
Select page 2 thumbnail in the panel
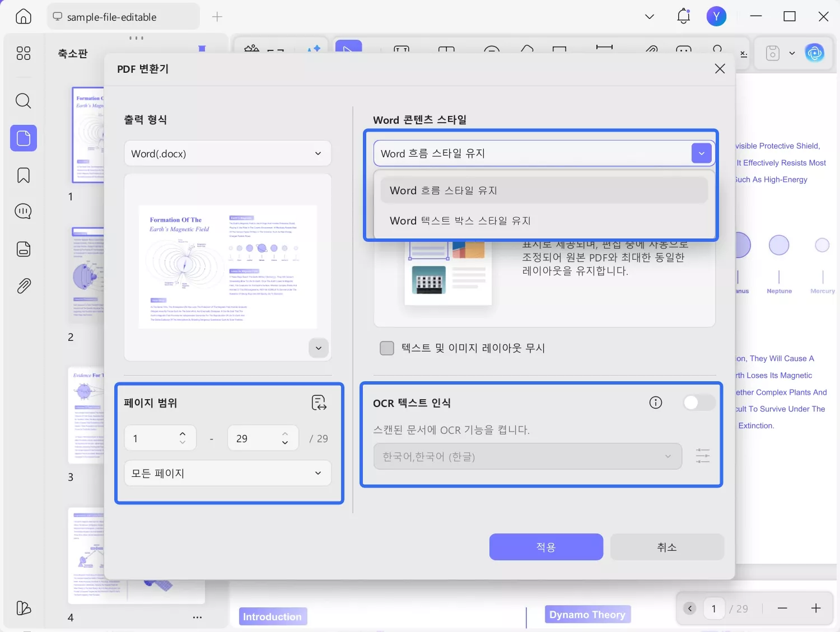(87, 274)
